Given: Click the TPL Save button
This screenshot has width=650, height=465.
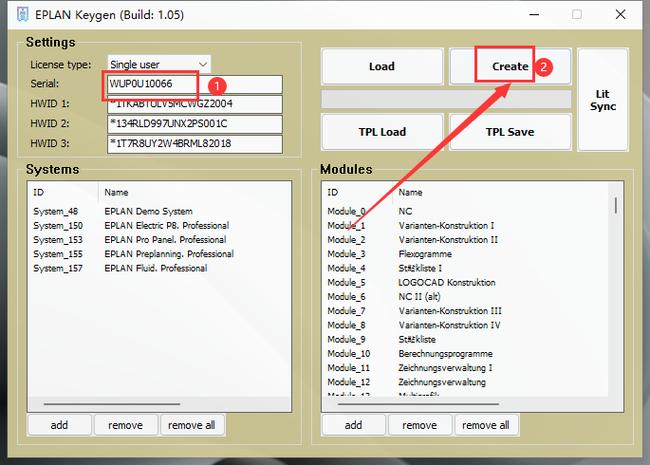Looking at the screenshot, I should (510, 132).
